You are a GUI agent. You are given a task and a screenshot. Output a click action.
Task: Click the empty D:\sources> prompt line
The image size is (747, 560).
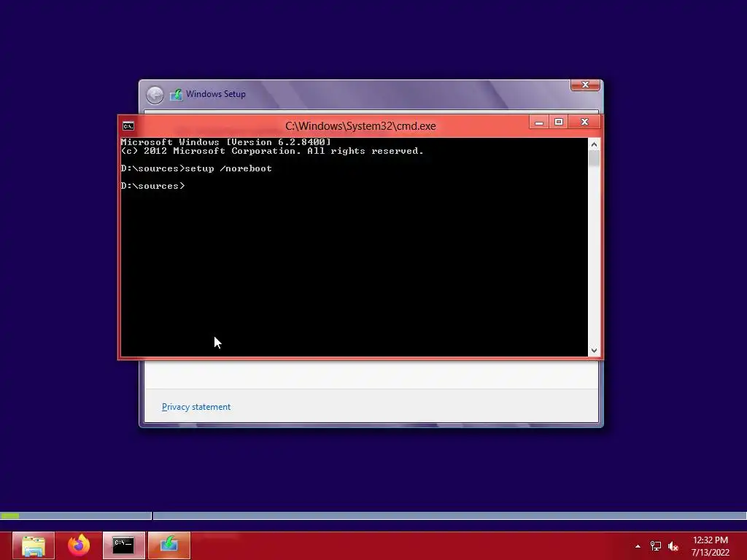pyautogui.click(x=152, y=186)
